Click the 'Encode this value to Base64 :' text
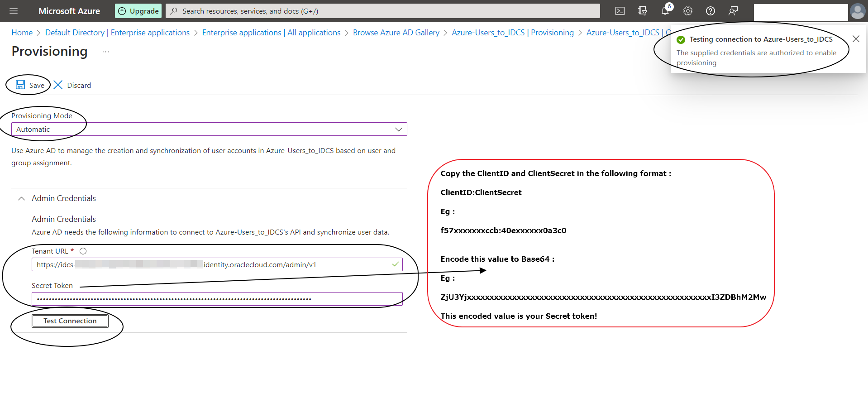 pos(497,259)
